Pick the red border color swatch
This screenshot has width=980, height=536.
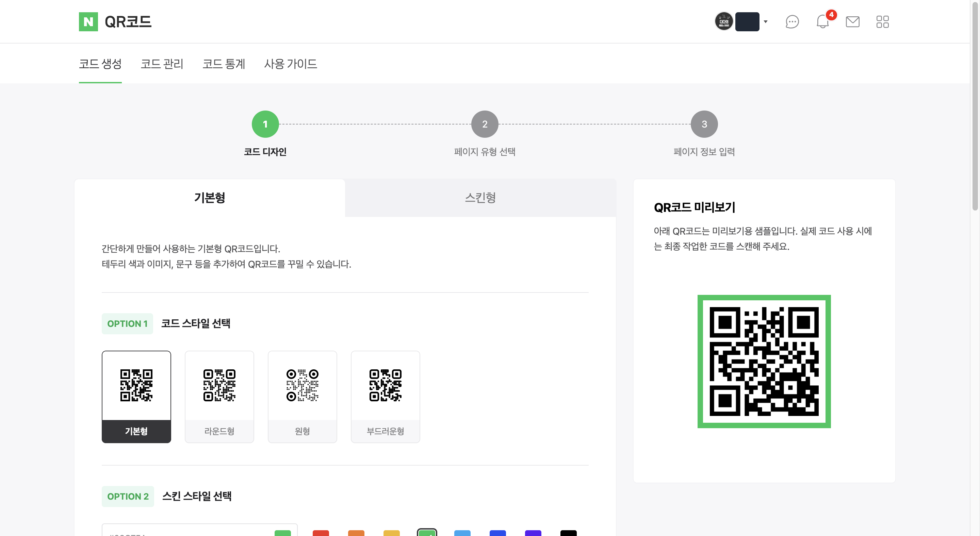pyautogui.click(x=321, y=533)
